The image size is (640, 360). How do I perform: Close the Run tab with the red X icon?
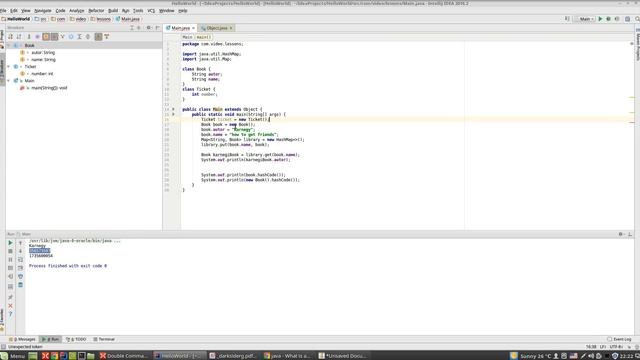pos(11,306)
